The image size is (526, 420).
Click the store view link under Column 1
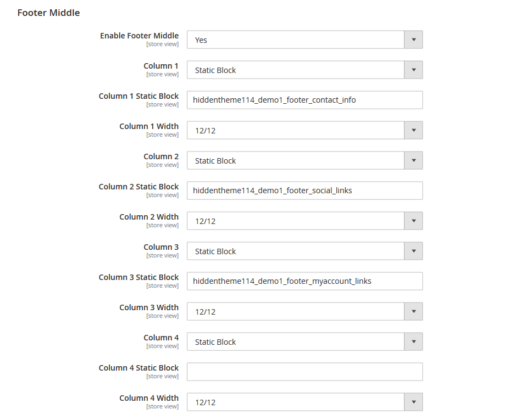(x=162, y=74)
